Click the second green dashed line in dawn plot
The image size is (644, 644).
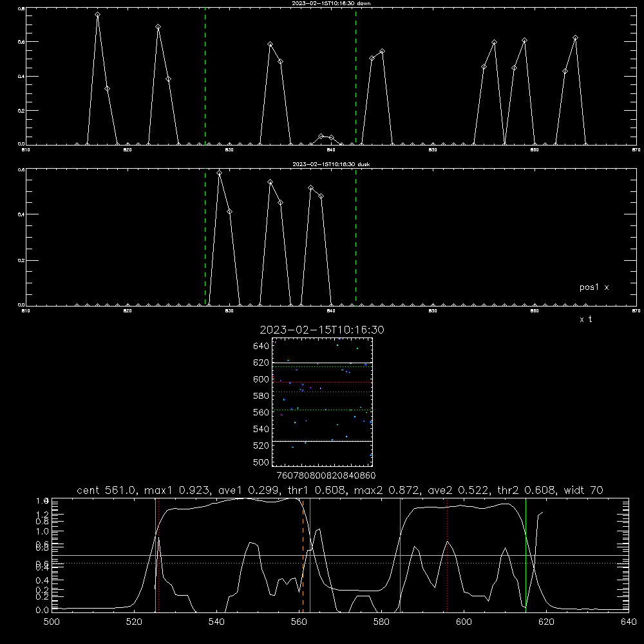click(355, 77)
